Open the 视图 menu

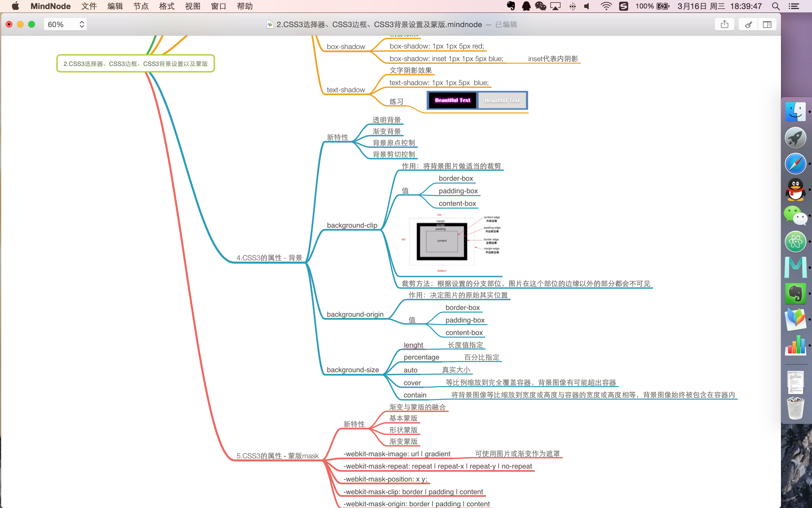pos(193,6)
